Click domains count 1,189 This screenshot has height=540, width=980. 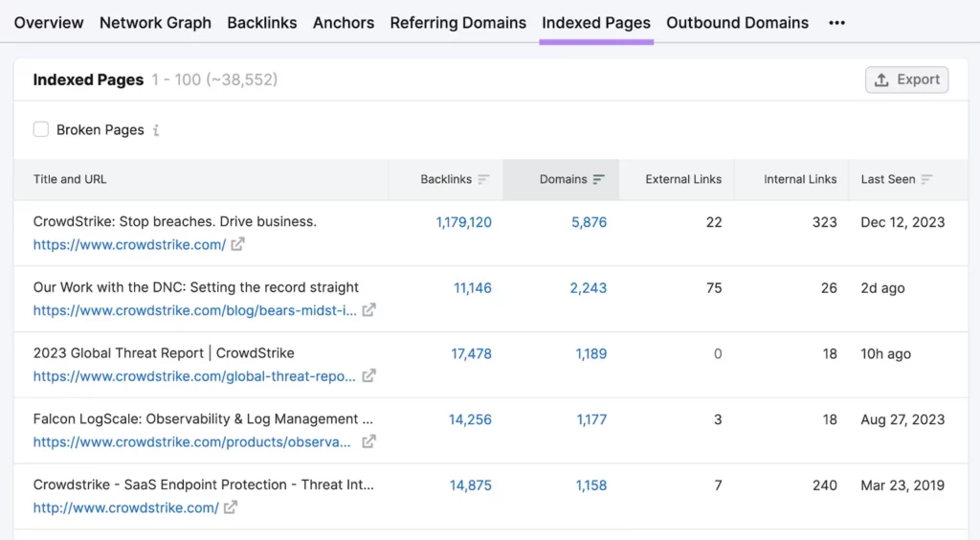591,353
